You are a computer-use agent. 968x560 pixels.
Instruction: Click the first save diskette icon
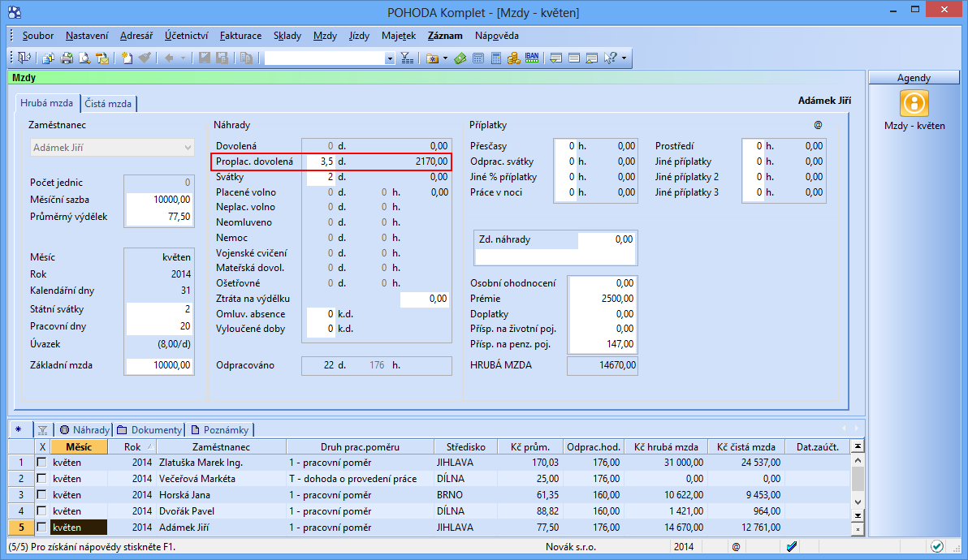pos(205,58)
